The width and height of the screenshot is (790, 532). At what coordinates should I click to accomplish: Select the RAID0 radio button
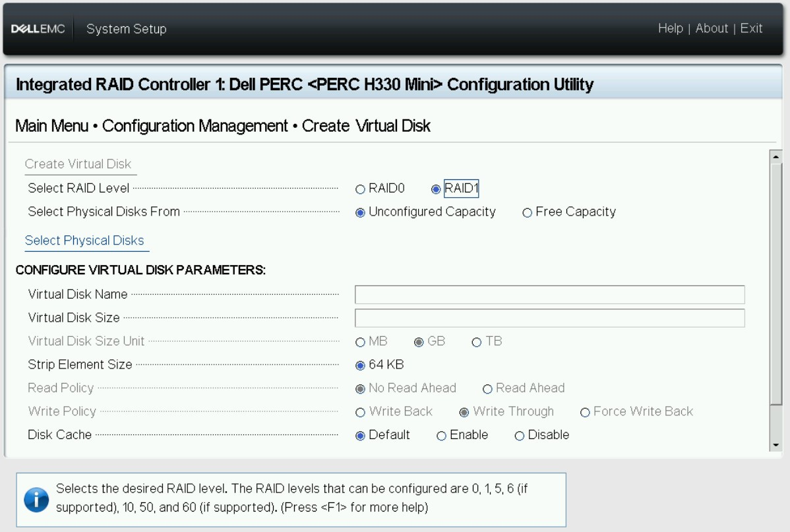coord(361,189)
